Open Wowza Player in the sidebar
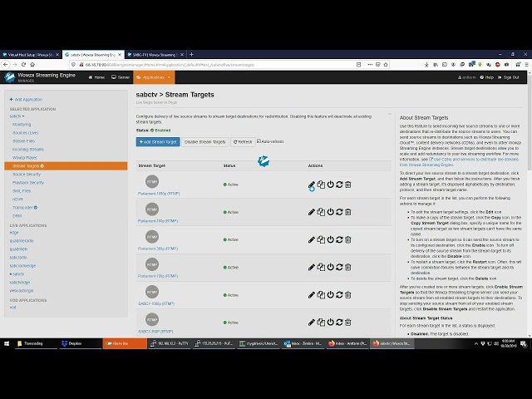The image size is (532, 399). 25,158
